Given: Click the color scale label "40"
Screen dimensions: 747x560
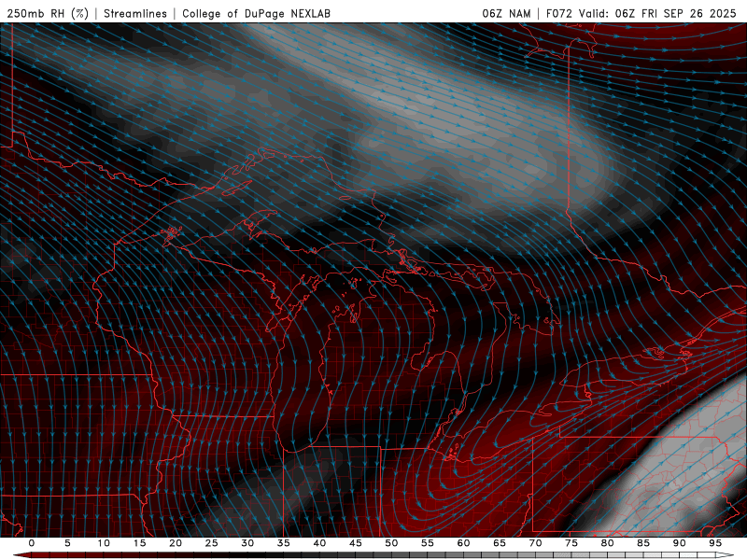Looking at the screenshot, I should [x=319, y=543].
